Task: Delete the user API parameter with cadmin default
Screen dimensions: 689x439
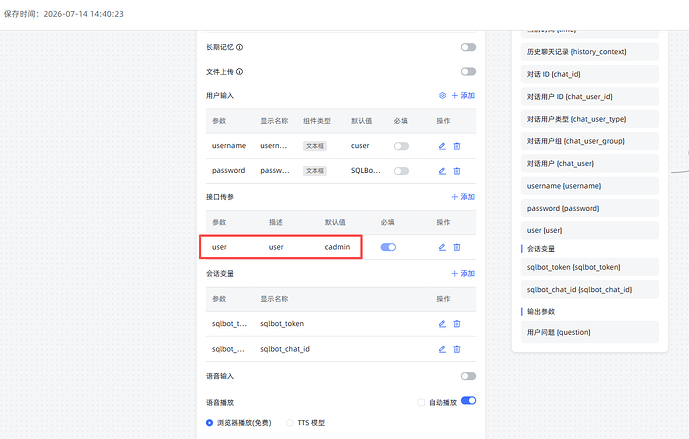Action: [x=457, y=247]
